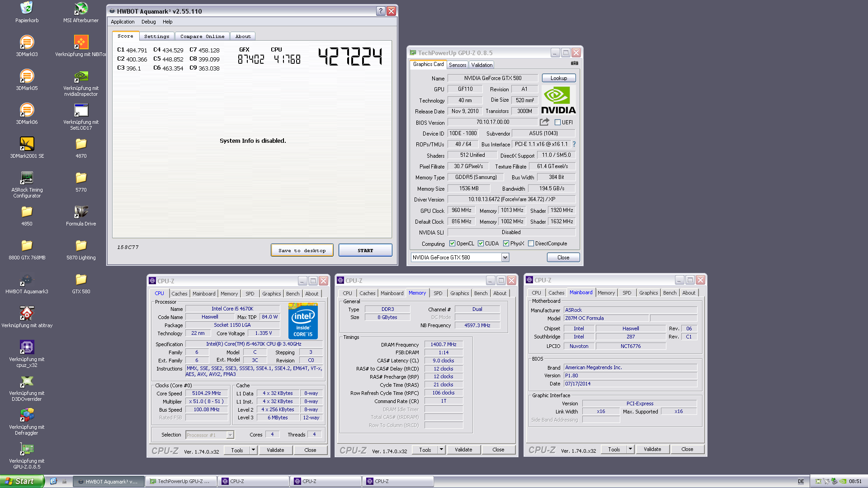Viewport: 868px width, 488px height.
Task: Open GPU-Z.0.8.5 desktop shortcut
Action: tap(27, 449)
